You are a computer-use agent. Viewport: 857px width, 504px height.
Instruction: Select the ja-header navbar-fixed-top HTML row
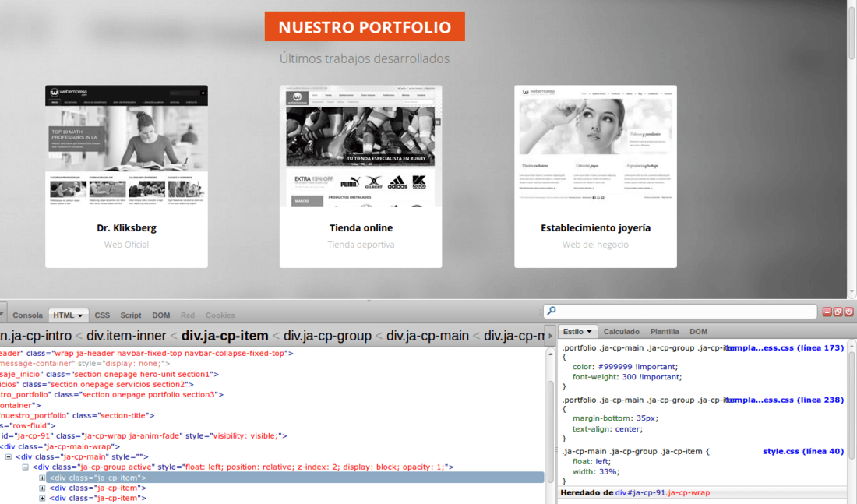(147, 353)
